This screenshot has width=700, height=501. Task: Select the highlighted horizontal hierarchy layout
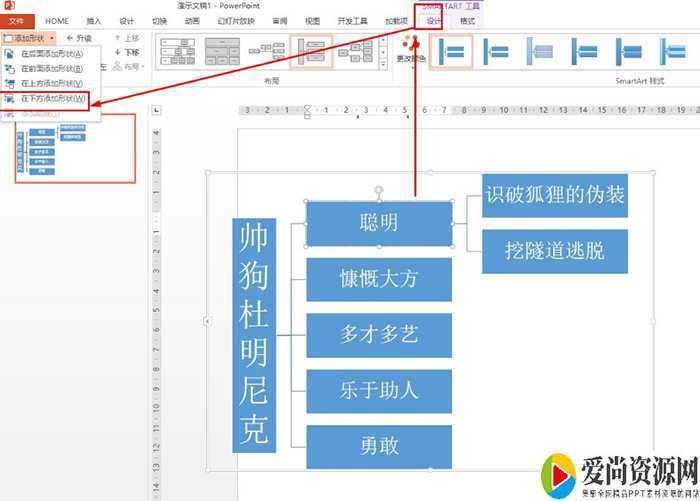(311, 50)
